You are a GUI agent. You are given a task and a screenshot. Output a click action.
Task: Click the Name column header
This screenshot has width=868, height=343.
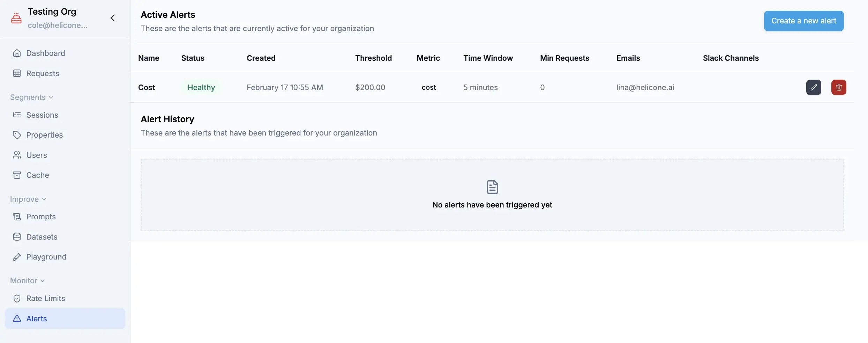149,58
